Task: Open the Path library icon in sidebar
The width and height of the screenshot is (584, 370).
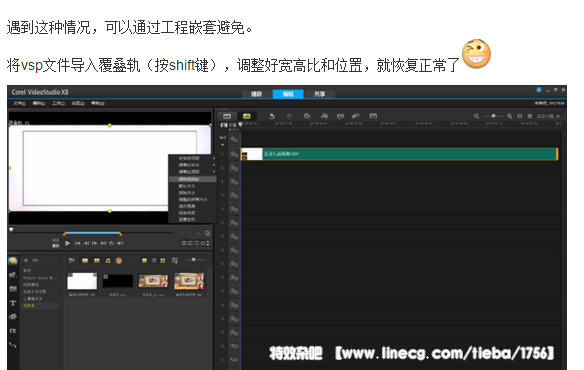Action: [13, 345]
